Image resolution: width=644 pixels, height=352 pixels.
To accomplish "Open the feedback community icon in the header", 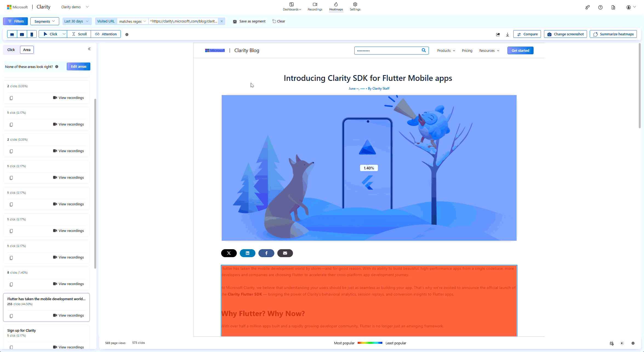I will click(x=587, y=7).
